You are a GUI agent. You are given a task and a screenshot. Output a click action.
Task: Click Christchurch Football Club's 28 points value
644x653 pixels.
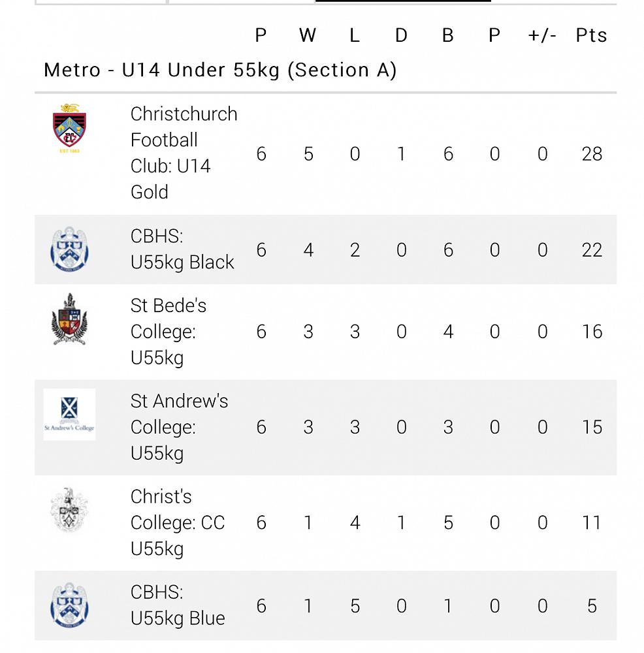pyautogui.click(x=591, y=154)
